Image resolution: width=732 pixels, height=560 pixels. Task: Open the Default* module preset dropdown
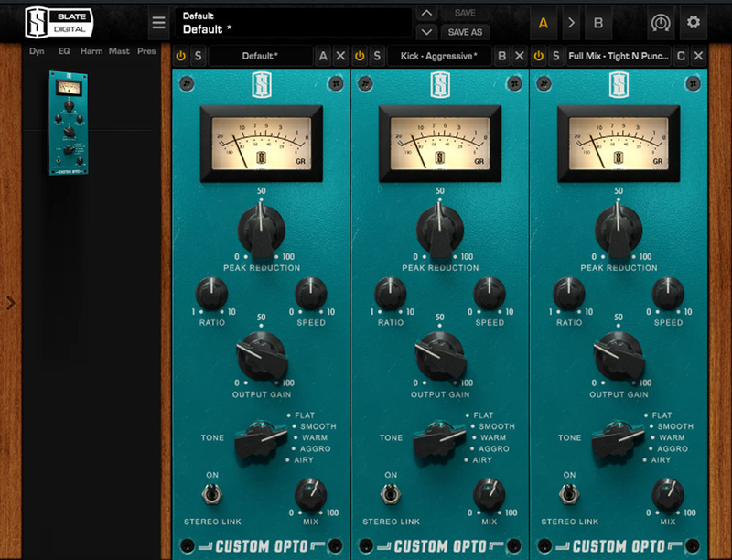coord(261,56)
